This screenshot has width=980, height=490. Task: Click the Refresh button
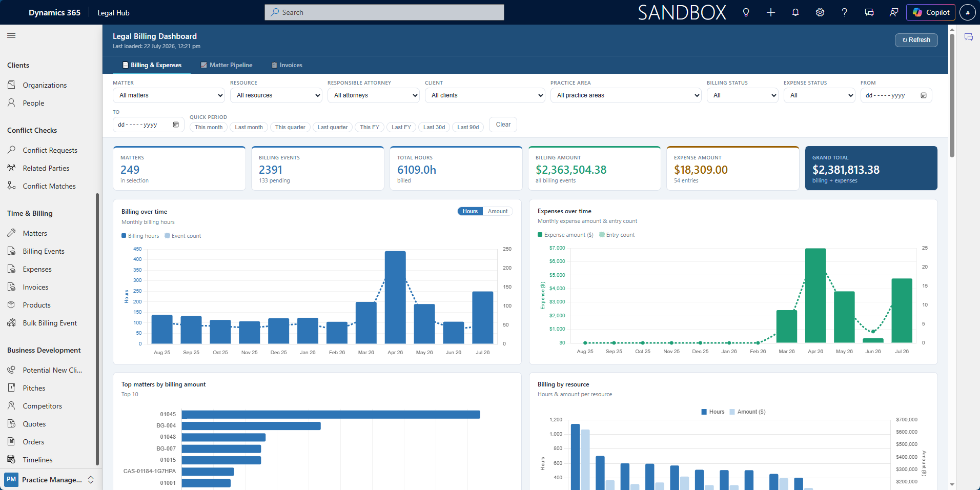(x=916, y=40)
